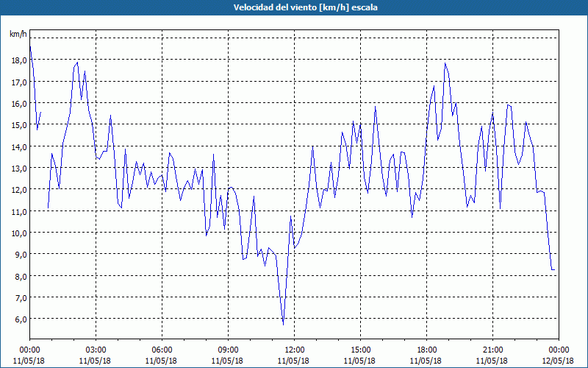Click the 18:00 time axis label
The width and height of the screenshot is (588, 368).
tap(427, 350)
